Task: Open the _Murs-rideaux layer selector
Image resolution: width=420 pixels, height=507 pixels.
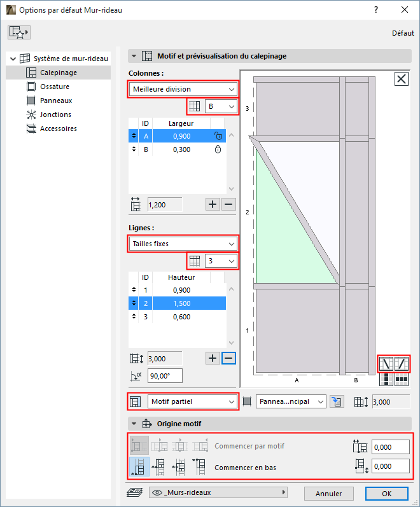Action: pos(218,492)
